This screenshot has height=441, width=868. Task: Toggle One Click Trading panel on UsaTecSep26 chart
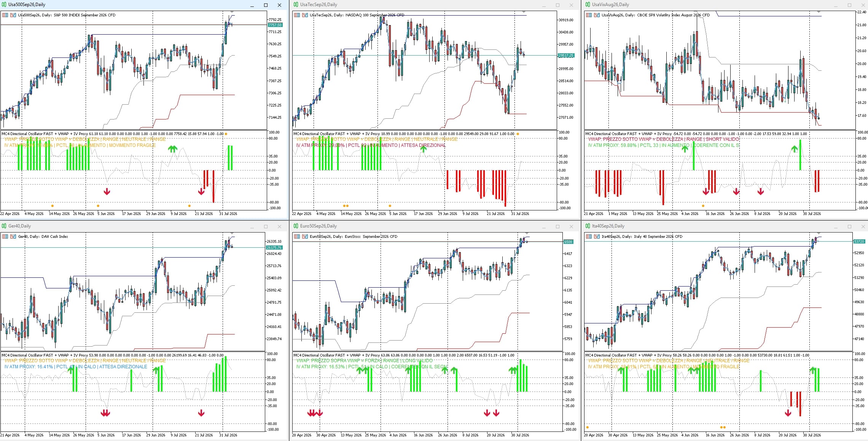click(x=305, y=15)
